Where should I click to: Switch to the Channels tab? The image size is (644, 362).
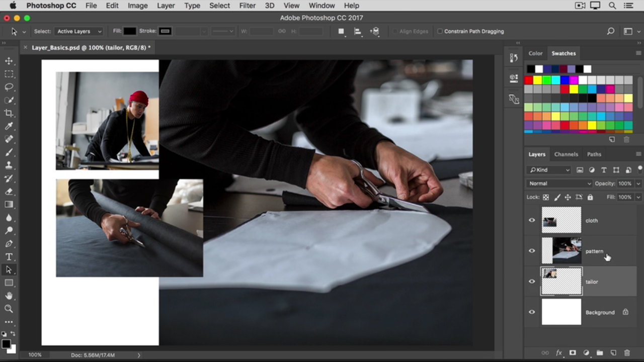[x=566, y=154]
